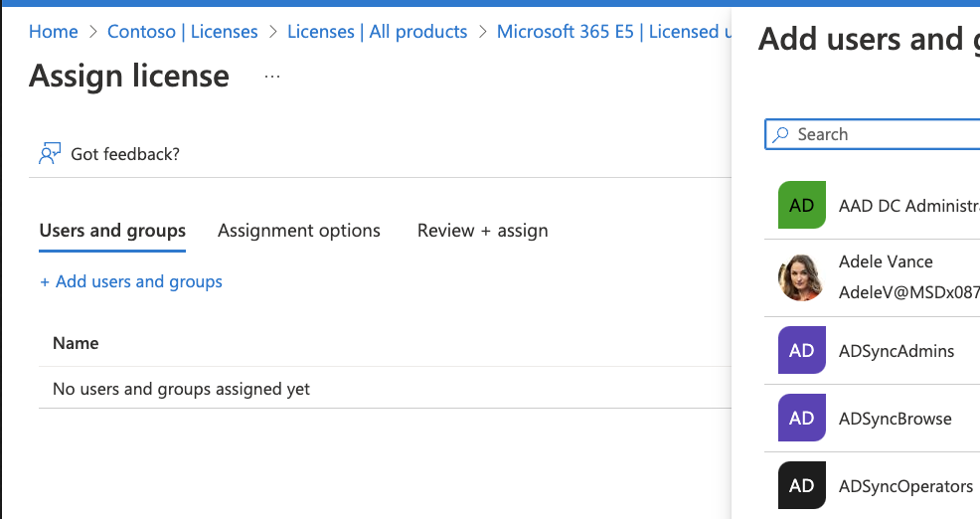The width and height of the screenshot is (980, 519).
Task: Click the Add users and groups panel heading
Action: (x=869, y=39)
